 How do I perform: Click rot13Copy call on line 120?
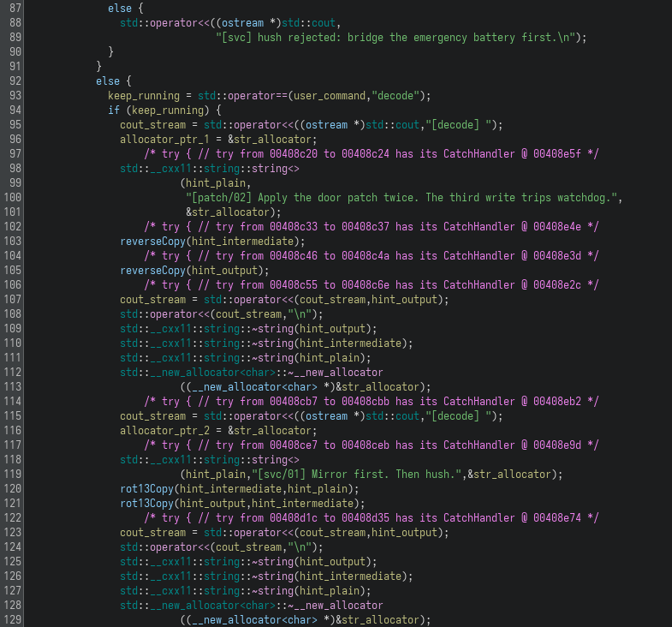tap(146, 488)
